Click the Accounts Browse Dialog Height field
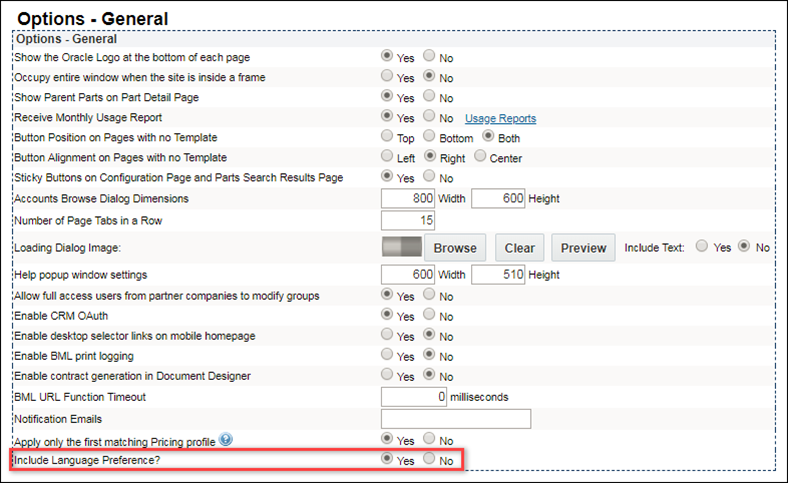The image size is (788, 483). point(498,199)
